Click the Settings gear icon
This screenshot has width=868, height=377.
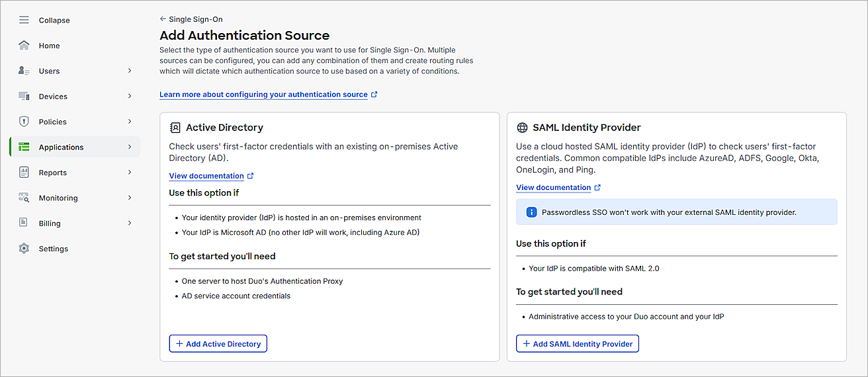24,249
